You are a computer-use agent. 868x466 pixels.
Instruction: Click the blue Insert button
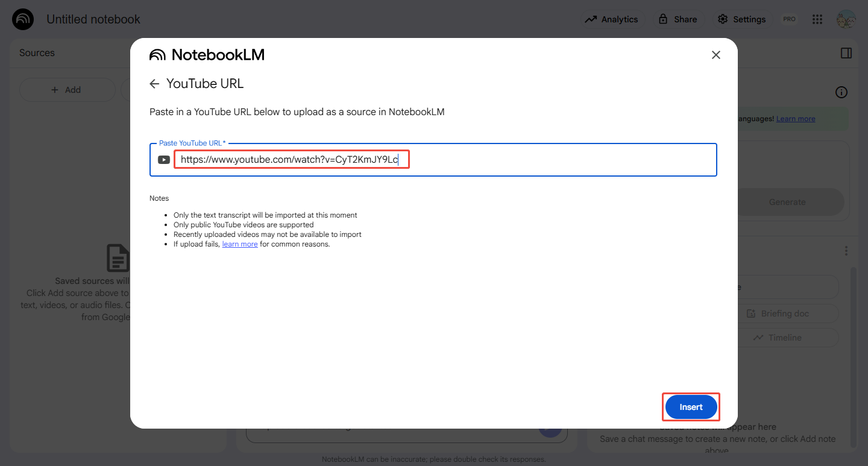[691, 407]
